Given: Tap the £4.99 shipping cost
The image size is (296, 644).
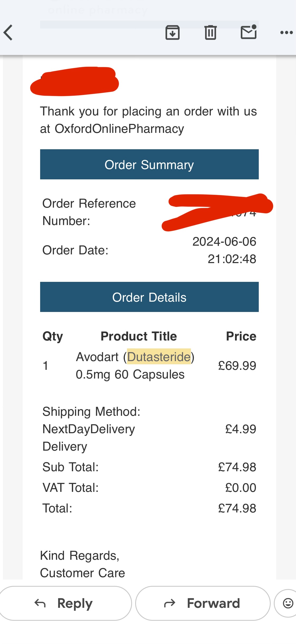Looking at the screenshot, I should (x=241, y=429).
